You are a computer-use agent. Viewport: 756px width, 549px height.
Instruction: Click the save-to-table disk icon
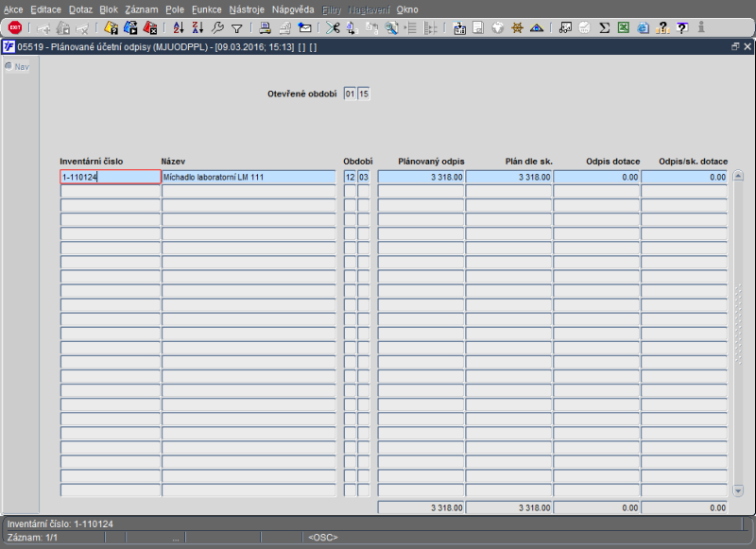coord(459,28)
